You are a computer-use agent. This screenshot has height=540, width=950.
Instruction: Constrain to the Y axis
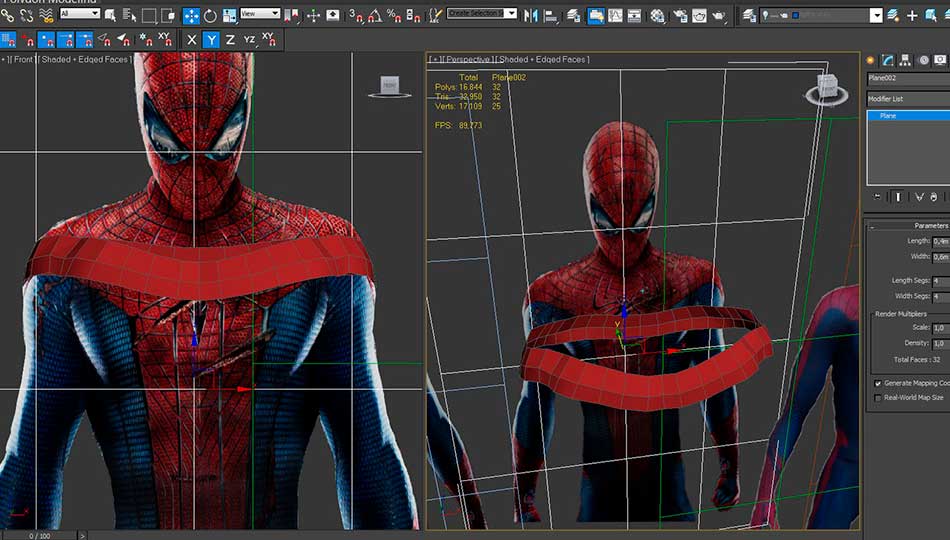211,39
